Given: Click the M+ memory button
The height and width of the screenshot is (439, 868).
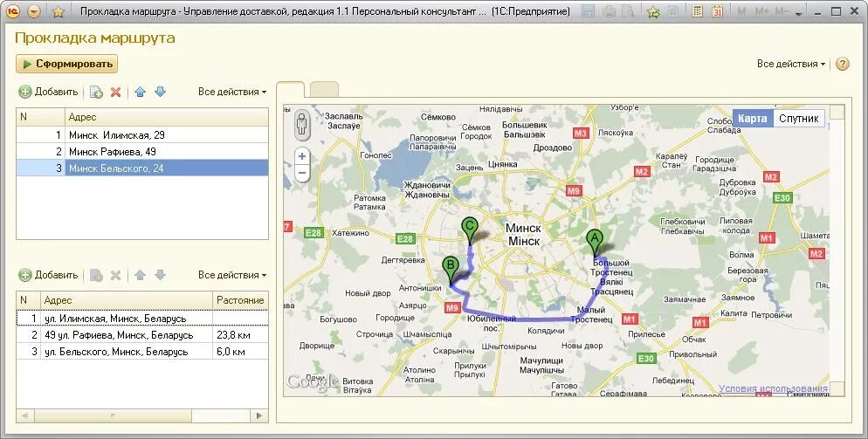Looking at the screenshot, I should pos(761,11).
